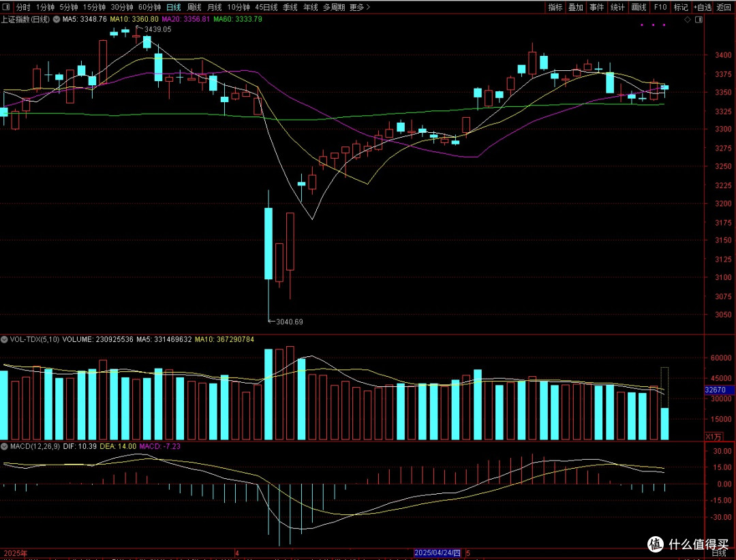The height and width of the screenshot is (560, 736).
Task: Select the 日线 daily tab
Action: [x=174, y=7]
